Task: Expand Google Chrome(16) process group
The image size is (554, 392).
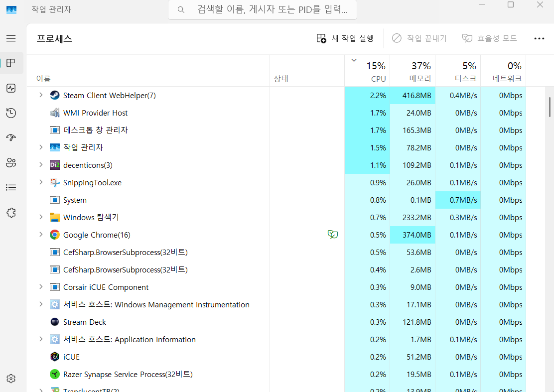Action: [x=41, y=235]
